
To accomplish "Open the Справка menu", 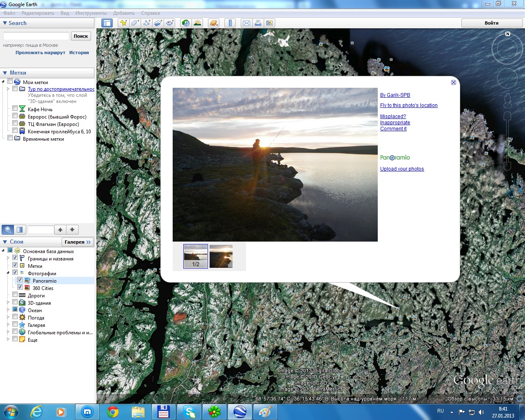I will tap(151, 13).
